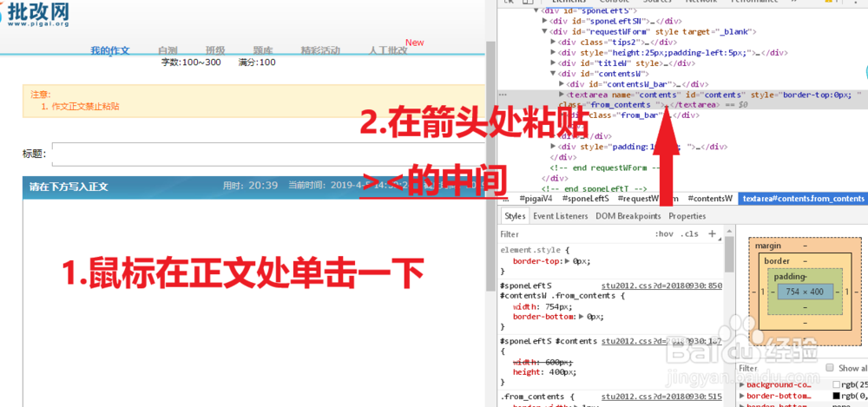Click the margin label in box model
This screenshot has width=868, height=407.
pos(767,246)
